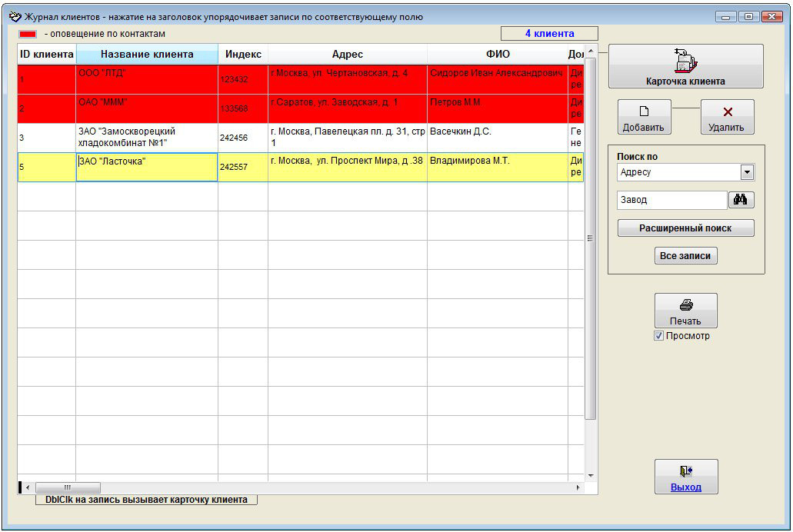This screenshot has width=793, height=532.
Task: Toggle the Просмотр checkbox
Action: click(658, 336)
